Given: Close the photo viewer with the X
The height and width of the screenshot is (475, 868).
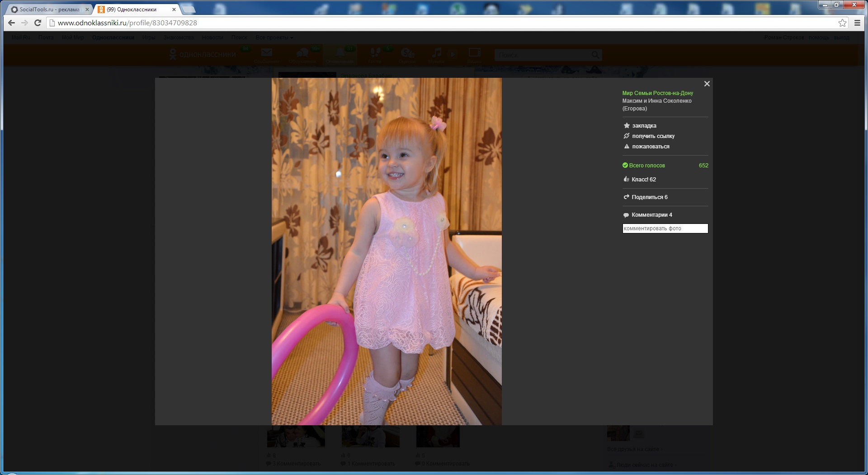Looking at the screenshot, I should pyautogui.click(x=707, y=84).
